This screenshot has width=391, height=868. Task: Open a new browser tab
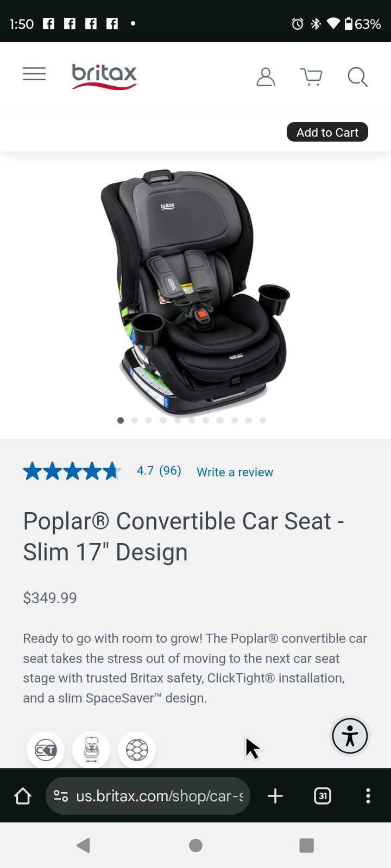tap(275, 796)
